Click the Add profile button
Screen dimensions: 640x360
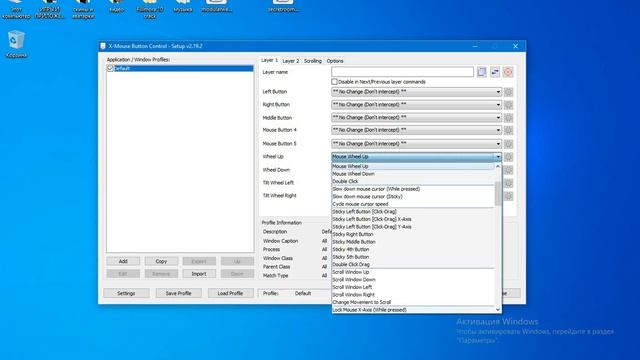pos(123,261)
